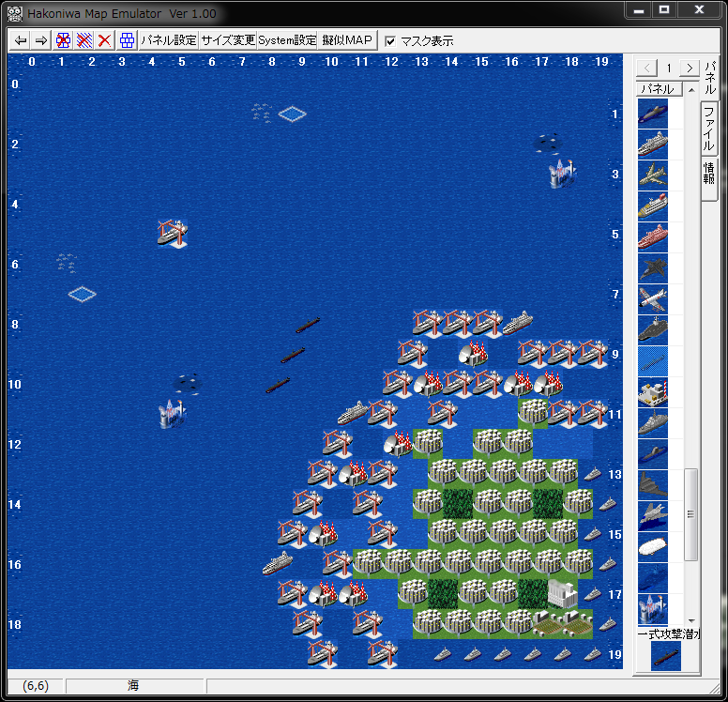The width and height of the screenshot is (728, 702).
Task: Click the bottom submarine on map row 10
Action: click(x=278, y=385)
